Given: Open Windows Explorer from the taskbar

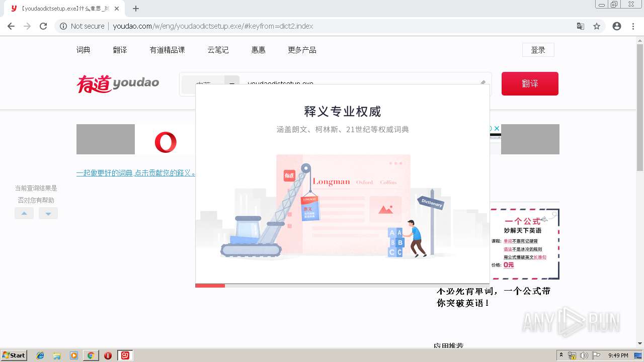Looking at the screenshot, I should 57,355.
